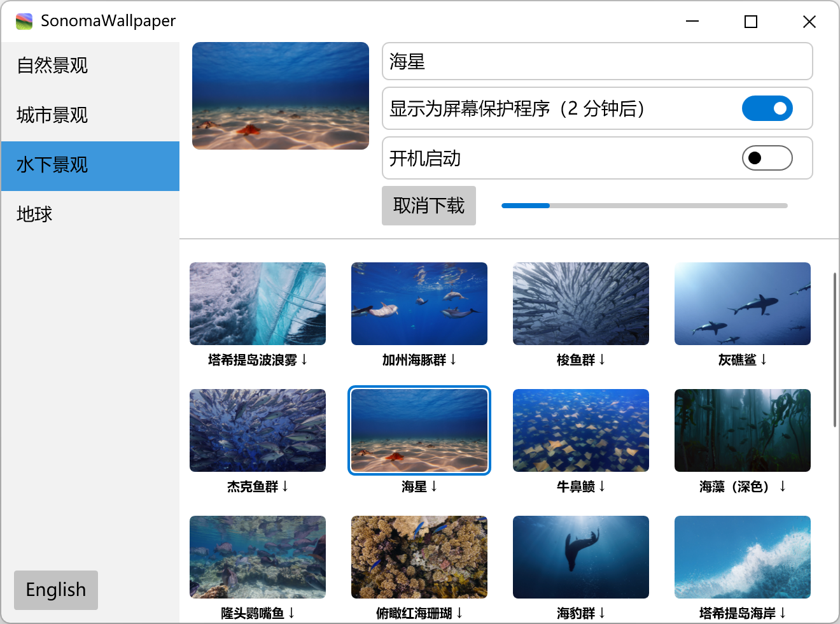The width and height of the screenshot is (840, 624).
Task: Pick the 海藻（深色） kelp wallpaper thumbnail
Action: click(x=743, y=430)
